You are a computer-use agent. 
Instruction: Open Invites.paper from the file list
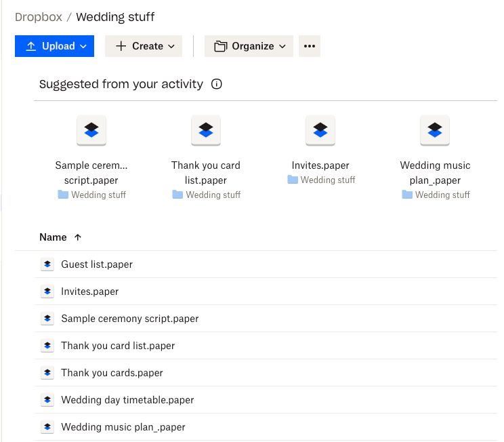click(x=89, y=292)
